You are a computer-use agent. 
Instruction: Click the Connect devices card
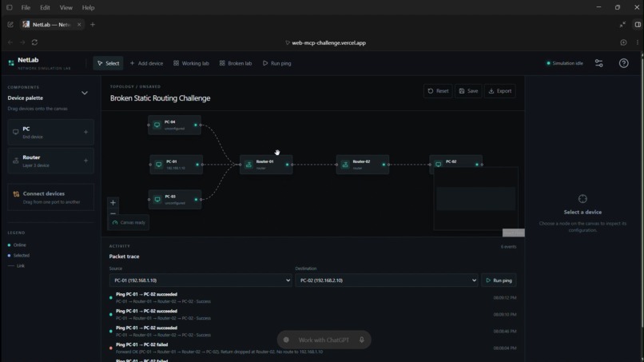50,197
